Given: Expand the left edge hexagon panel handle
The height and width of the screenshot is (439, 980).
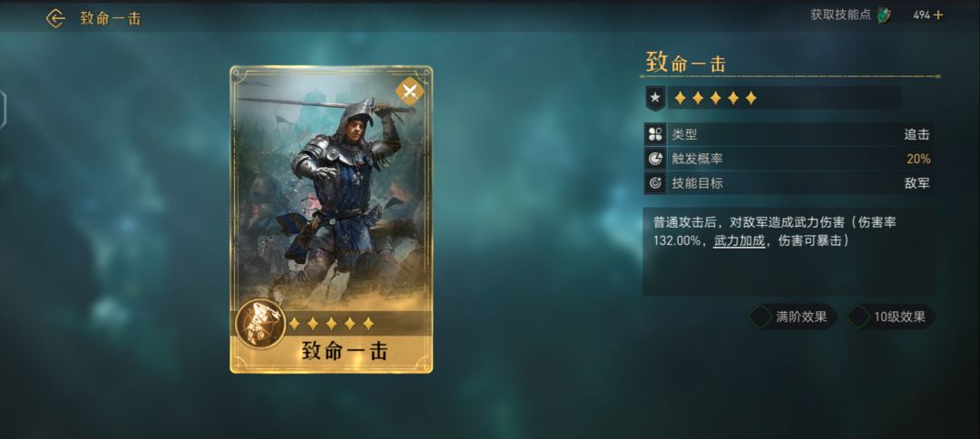Looking at the screenshot, I should (x=3, y=110).
